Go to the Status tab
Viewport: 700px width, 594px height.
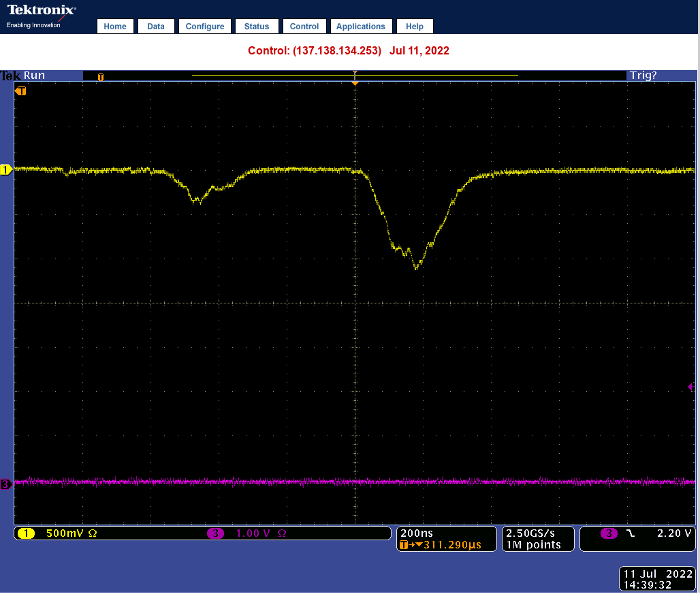click(257, 27)
